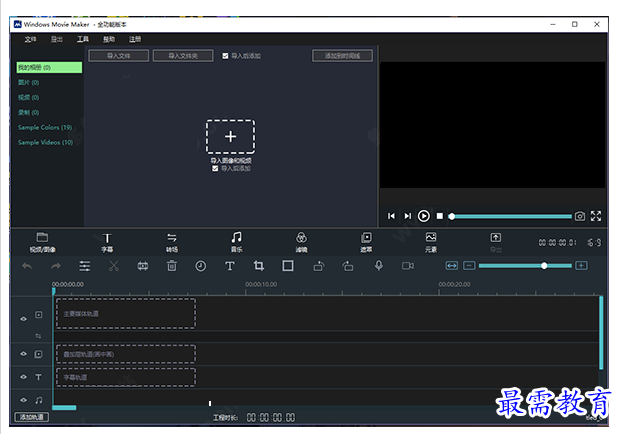The width and height of the screenshot is (620, 434).
Task: Click the trim clip icon next to scissors
Action: [143, 266]
